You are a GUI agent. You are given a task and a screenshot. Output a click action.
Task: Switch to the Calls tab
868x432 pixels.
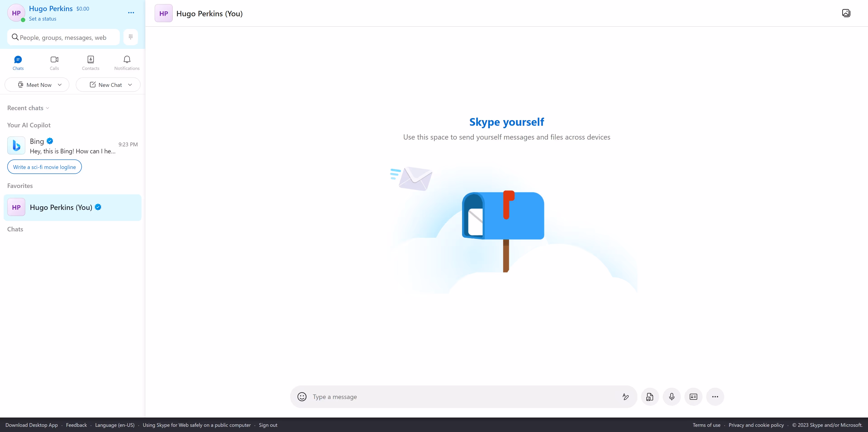(x=54, y=63)
